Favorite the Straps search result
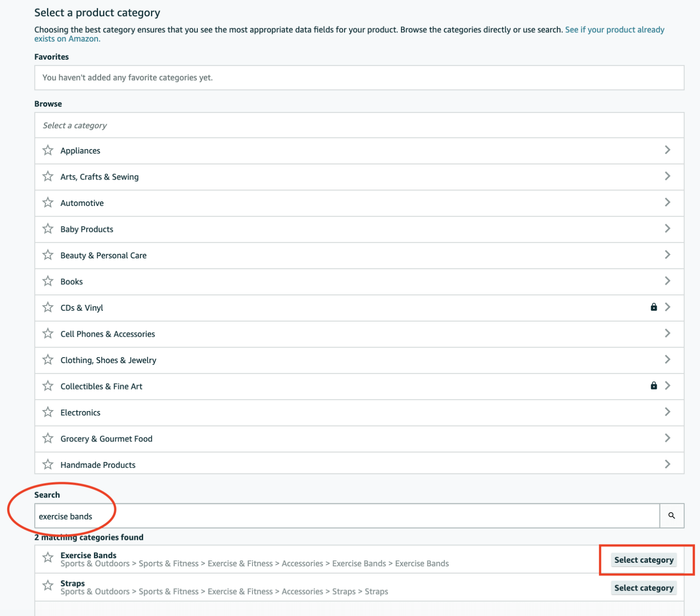The width and height of the screenshot is (700, 616). coord(48,586)
